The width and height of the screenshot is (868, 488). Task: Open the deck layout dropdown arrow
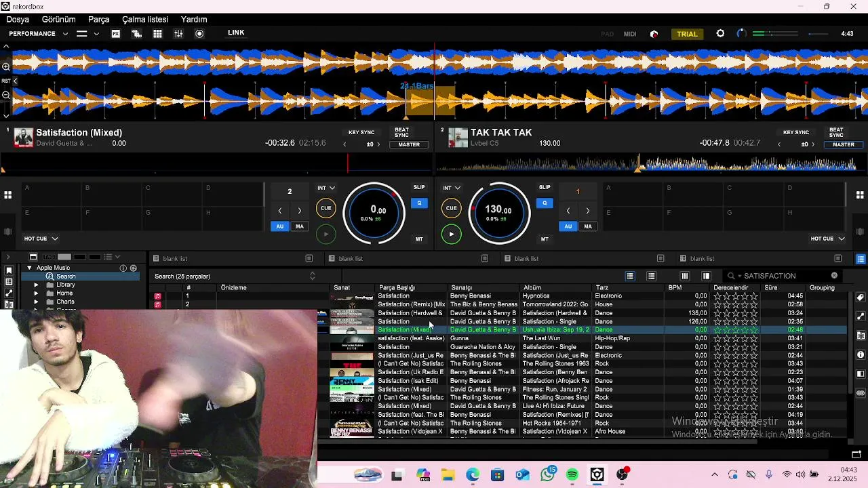[96, 34]
